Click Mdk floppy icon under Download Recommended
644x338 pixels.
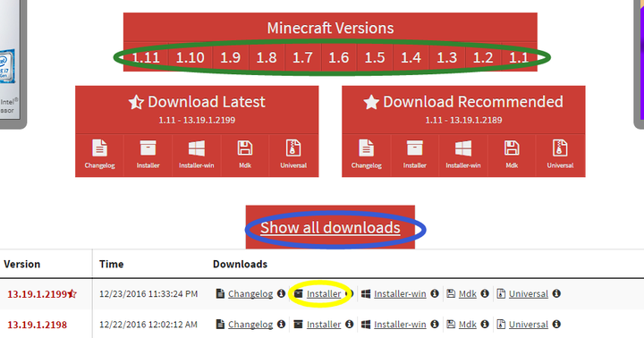512,148
